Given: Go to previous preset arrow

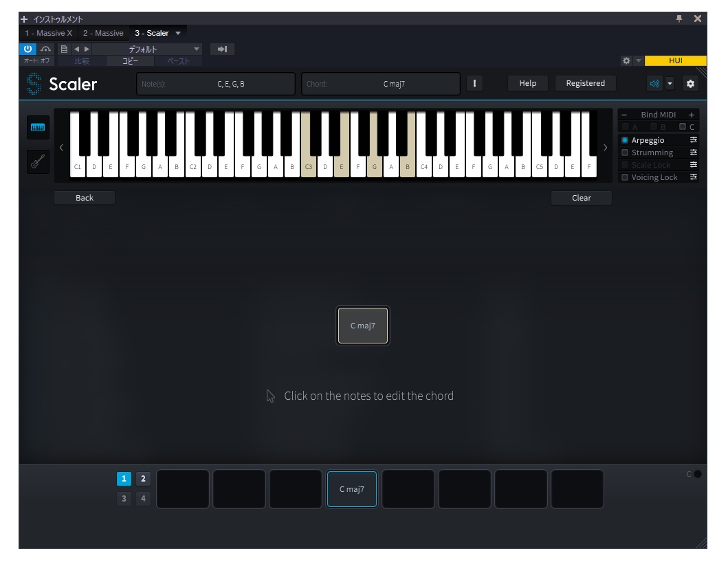Looking at the screenshot, I should (x=76, y=49).
